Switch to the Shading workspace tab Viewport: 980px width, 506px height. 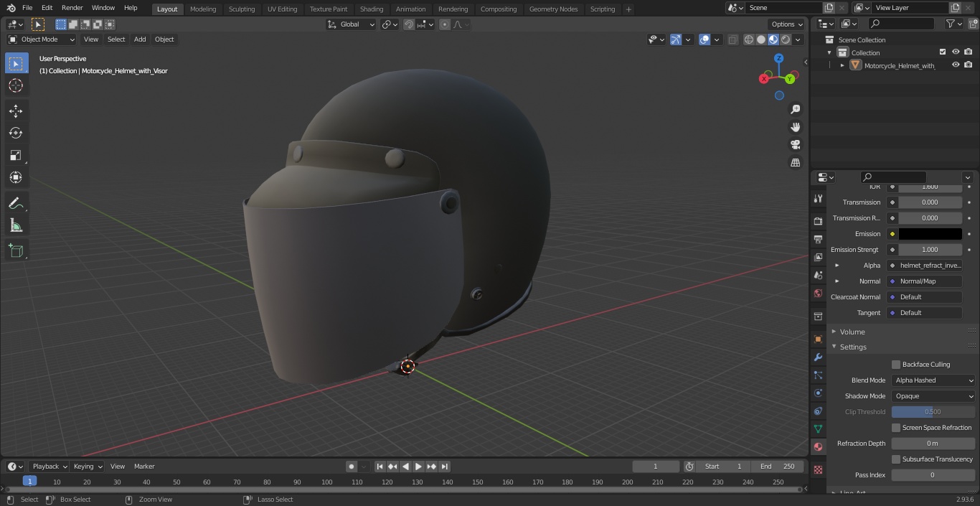click(x=372, y=9)
